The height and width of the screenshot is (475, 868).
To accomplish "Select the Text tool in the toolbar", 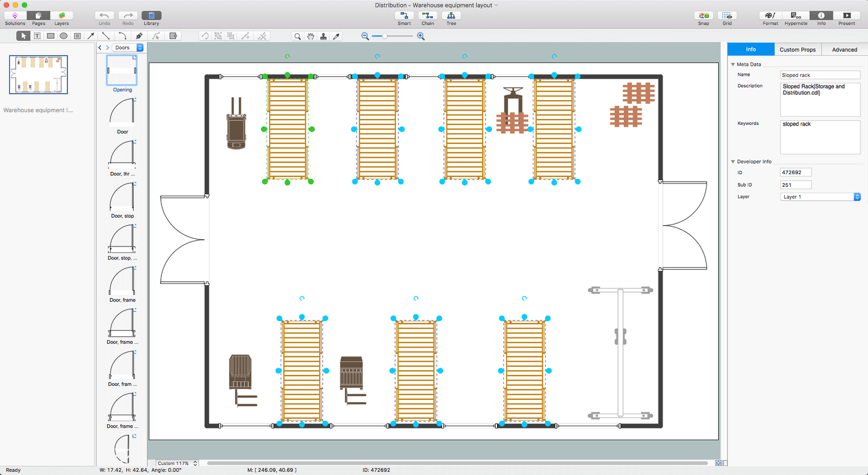I will coord(36,35).
